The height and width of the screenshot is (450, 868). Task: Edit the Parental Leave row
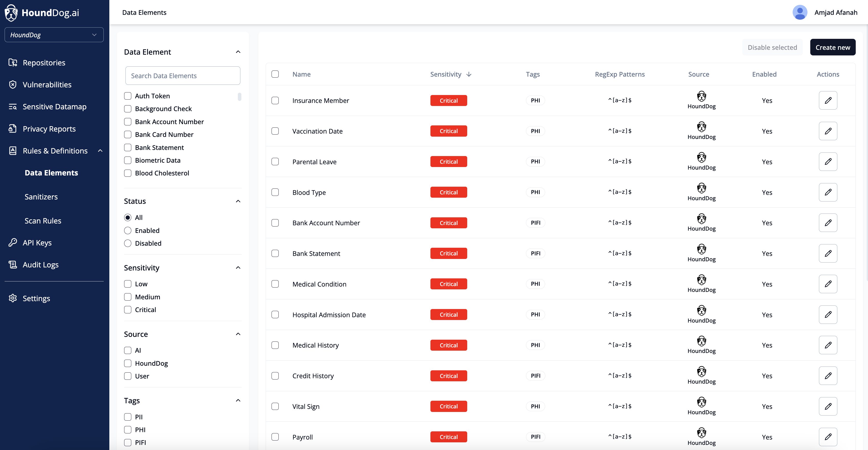(x=828, y=162)
